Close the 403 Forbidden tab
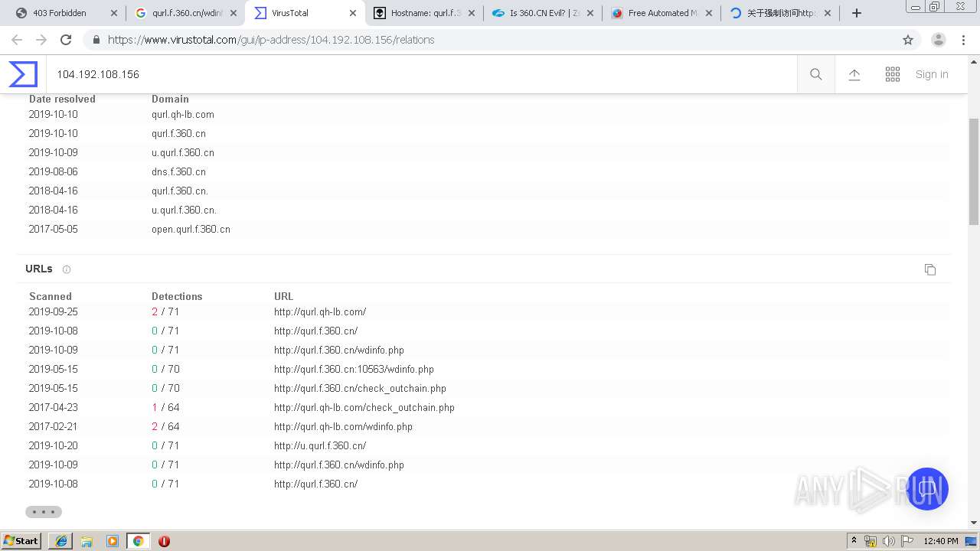 (x=114, y=13)
